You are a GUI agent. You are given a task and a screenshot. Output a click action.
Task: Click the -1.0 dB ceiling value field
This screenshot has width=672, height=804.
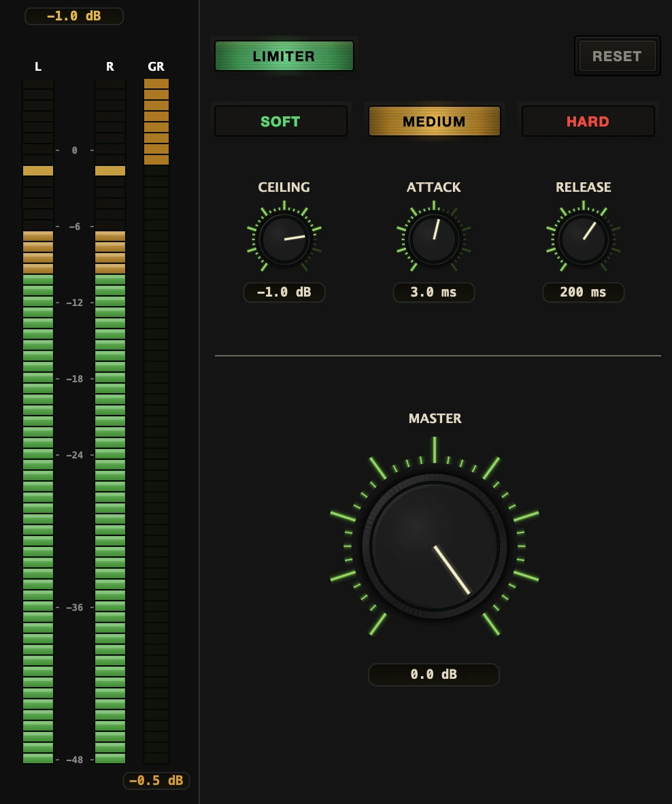click(284, 292)
